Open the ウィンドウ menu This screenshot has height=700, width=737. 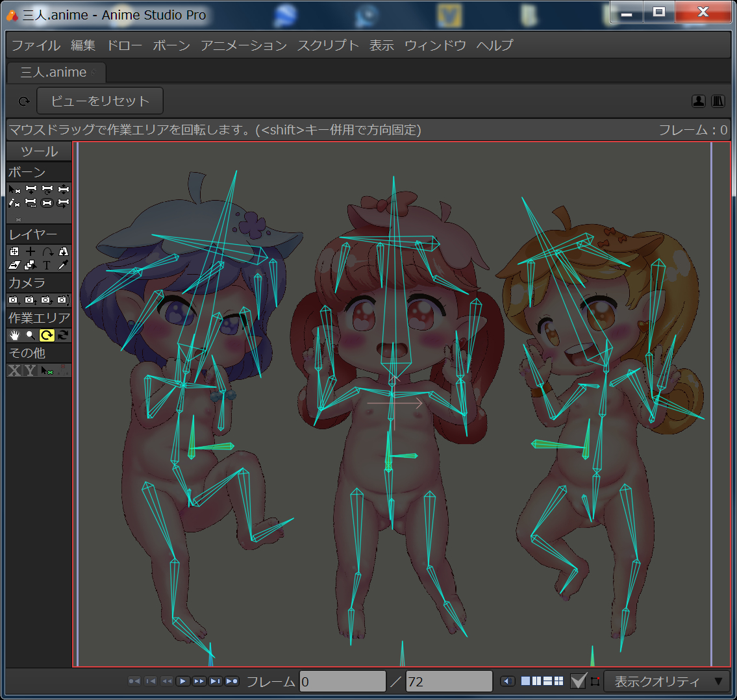(435, 45)
